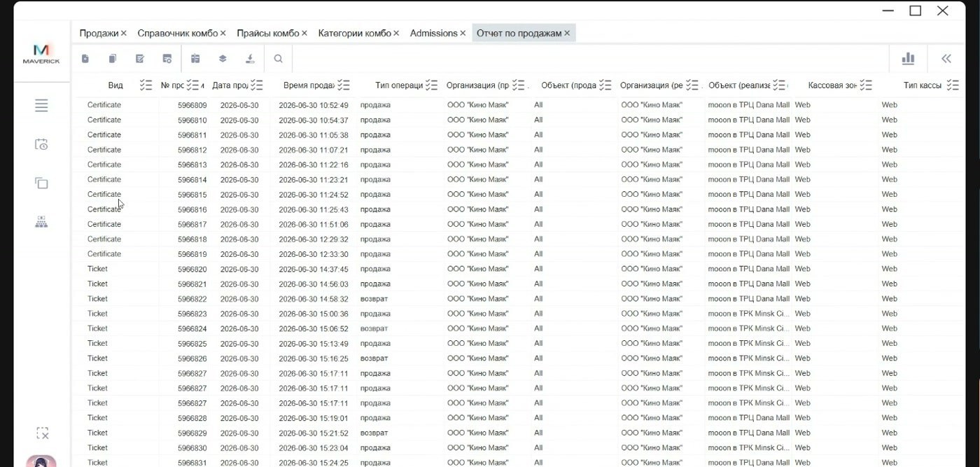980x467 pixels.
Task: Switch to the Прайсы комбо tab
Action: 268,33
